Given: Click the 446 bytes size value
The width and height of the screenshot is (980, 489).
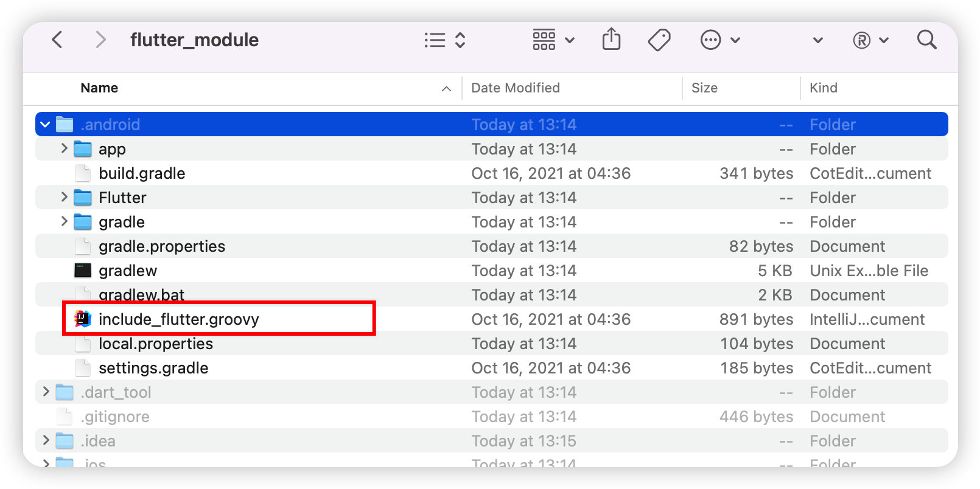Looking at the screenshot, I should click(756, 417).
